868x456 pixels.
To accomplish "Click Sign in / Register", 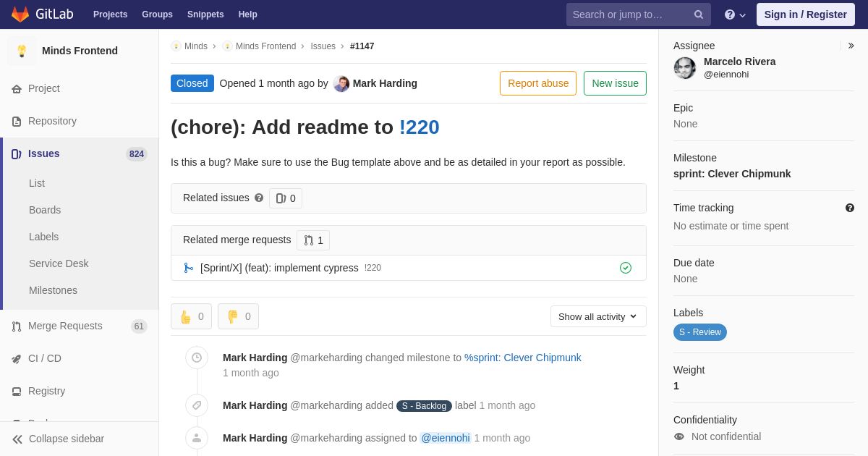I will [805, 14].
